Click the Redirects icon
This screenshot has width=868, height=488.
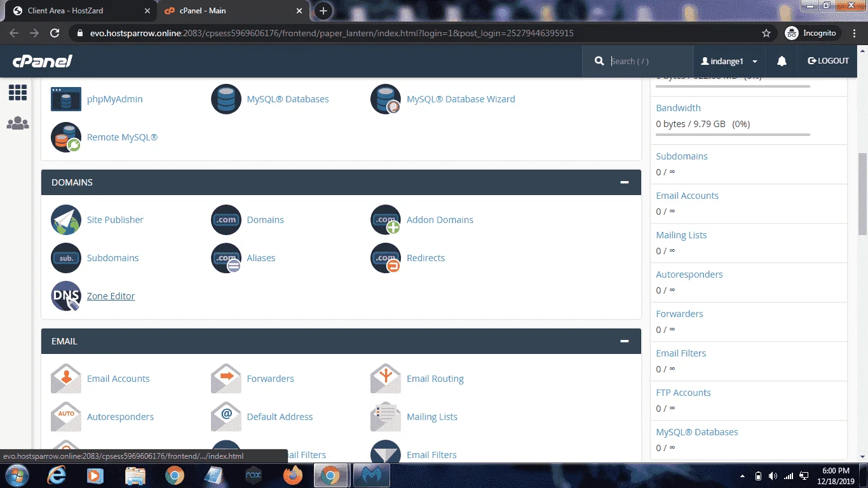point(386,258)
